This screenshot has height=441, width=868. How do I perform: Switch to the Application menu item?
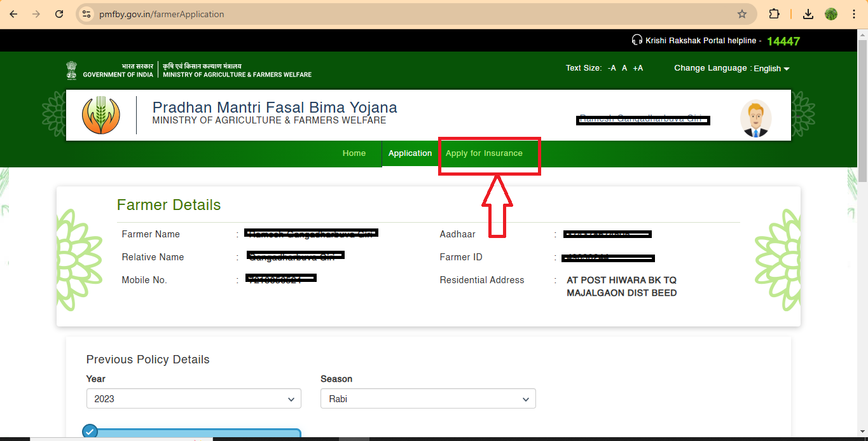410,153
